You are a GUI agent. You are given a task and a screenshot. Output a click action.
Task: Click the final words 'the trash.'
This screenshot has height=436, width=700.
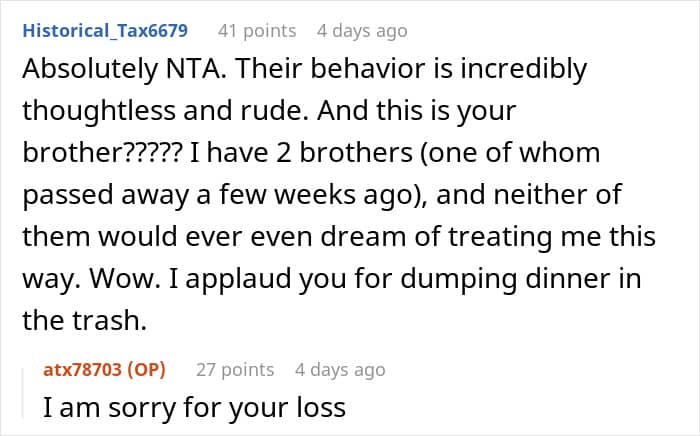85,320
